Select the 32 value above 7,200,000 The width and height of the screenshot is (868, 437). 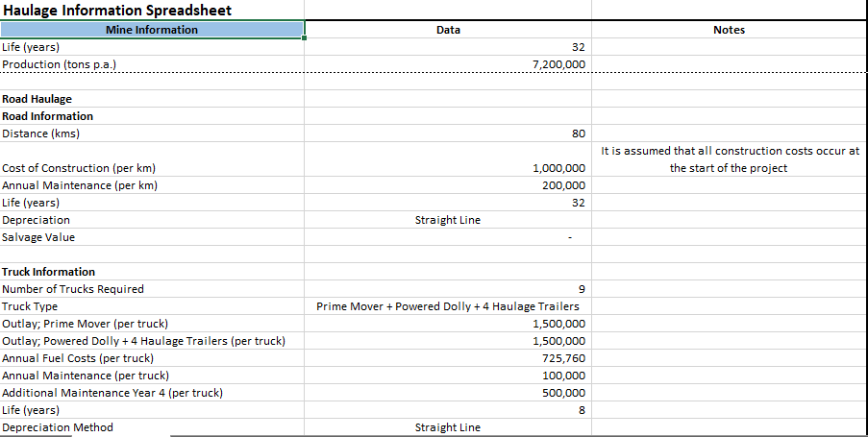coord(579,47)
